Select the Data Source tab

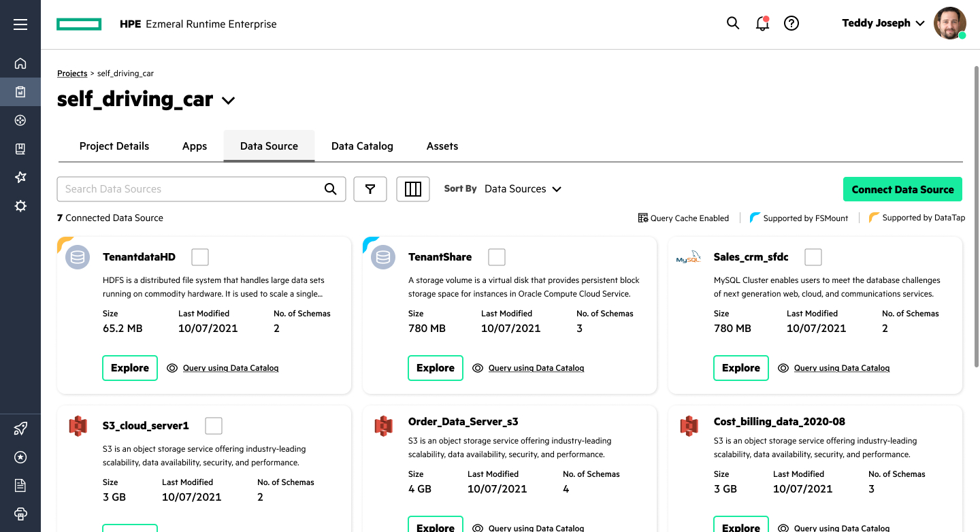[269, 146]
